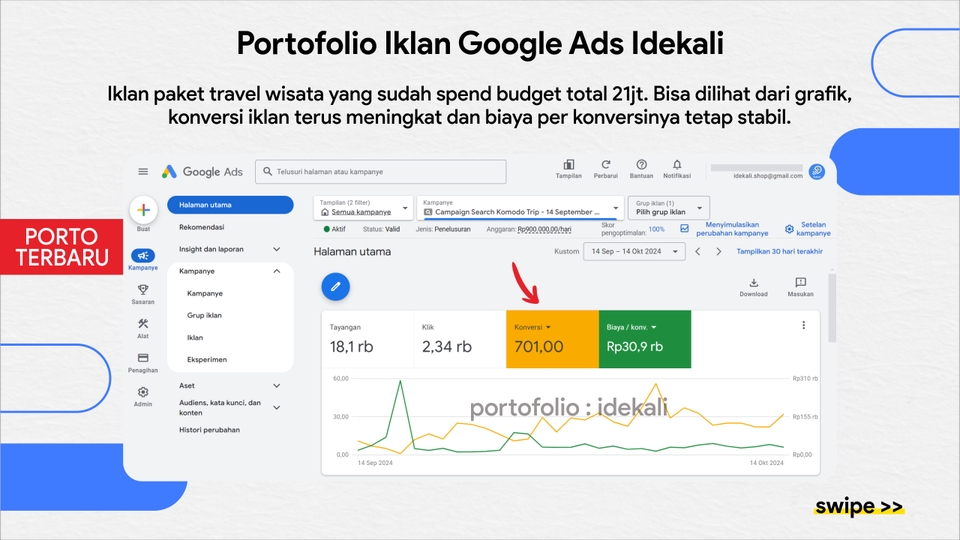Viewport: 960px width, 540px height.
Task: Click the Perbarui refresh icon
Action: (606, 165)
